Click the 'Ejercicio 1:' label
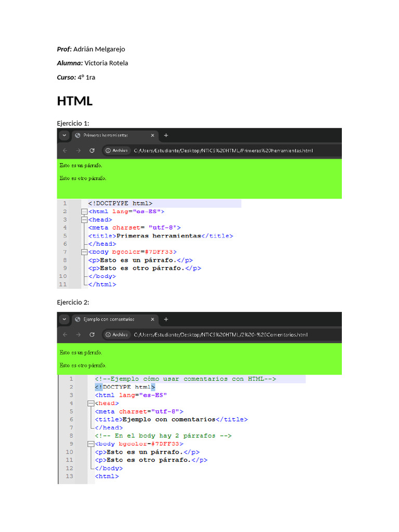Image resolution: width=399 pixels, height=532 pixels. pos(73,123)
